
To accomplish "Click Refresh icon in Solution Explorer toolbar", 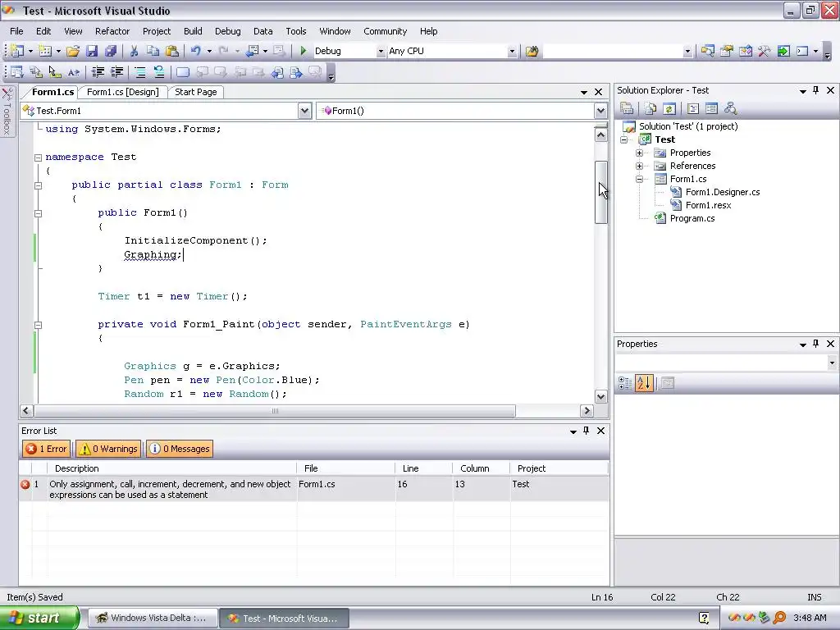I will click(669, 109).
